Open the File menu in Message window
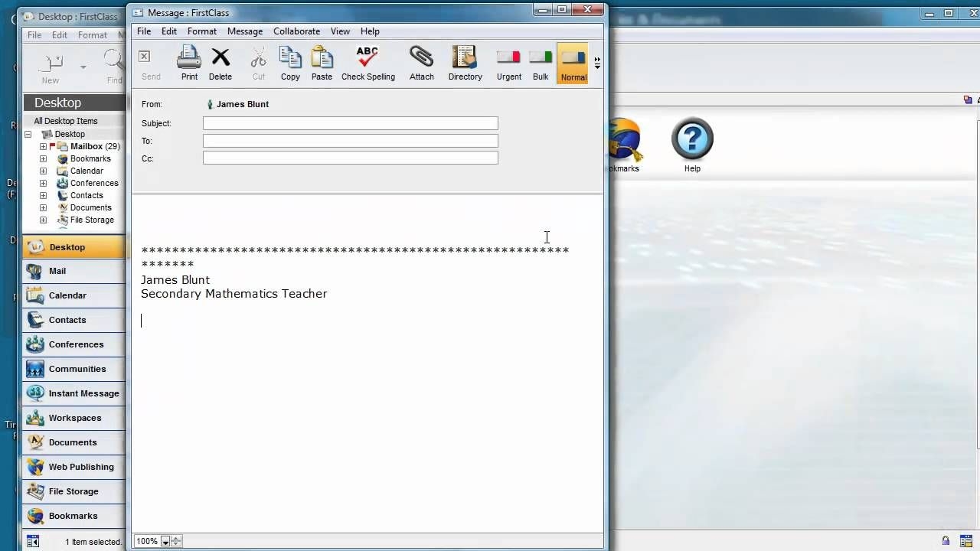Screen dimensions: 980x551 point(144,31)
